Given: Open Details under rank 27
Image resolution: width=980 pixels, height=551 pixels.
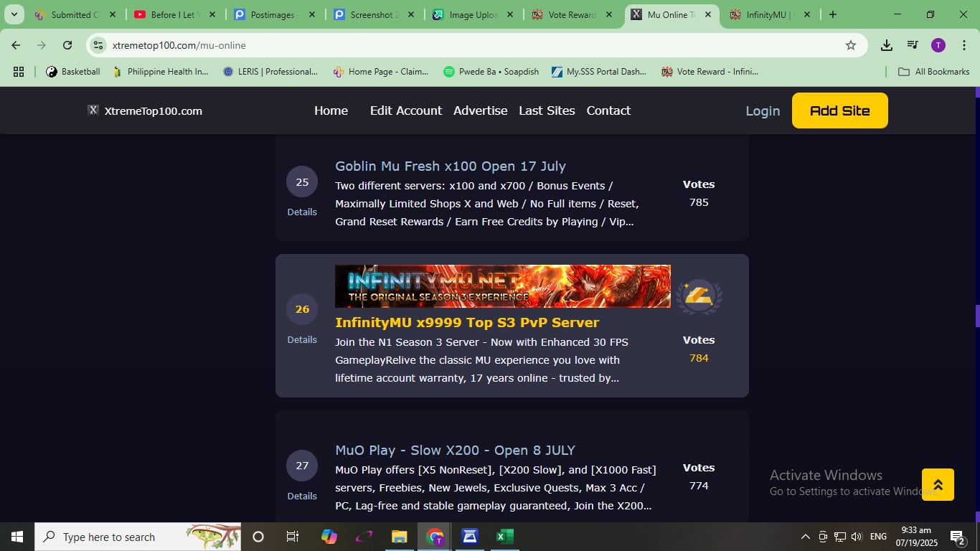Looking at the screenshot, I should point(302,496).
